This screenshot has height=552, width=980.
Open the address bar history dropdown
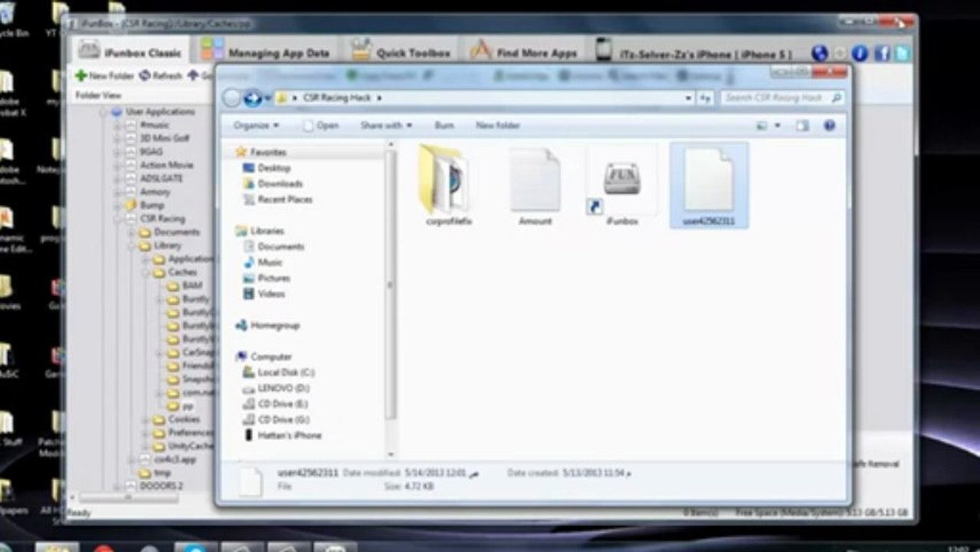(x=689, y=98)
